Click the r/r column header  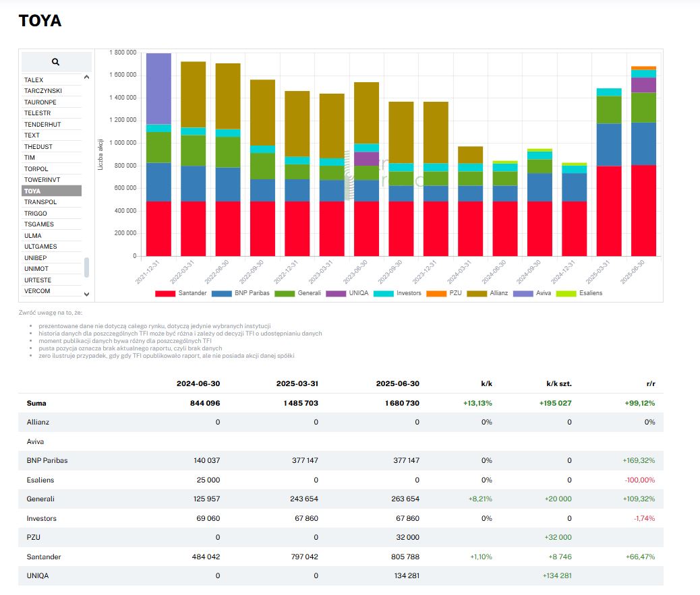[651, 383]
